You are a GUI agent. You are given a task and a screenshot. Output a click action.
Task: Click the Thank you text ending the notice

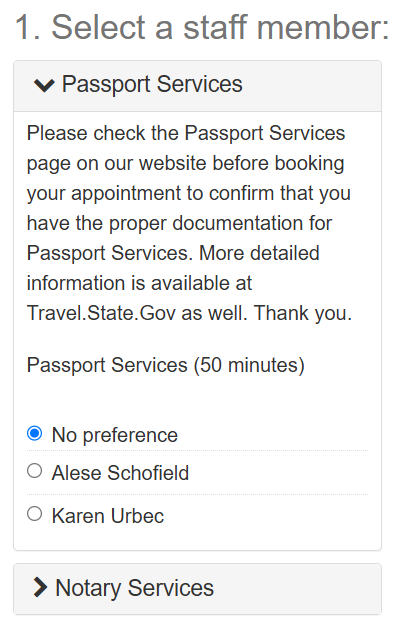(303, 314)
